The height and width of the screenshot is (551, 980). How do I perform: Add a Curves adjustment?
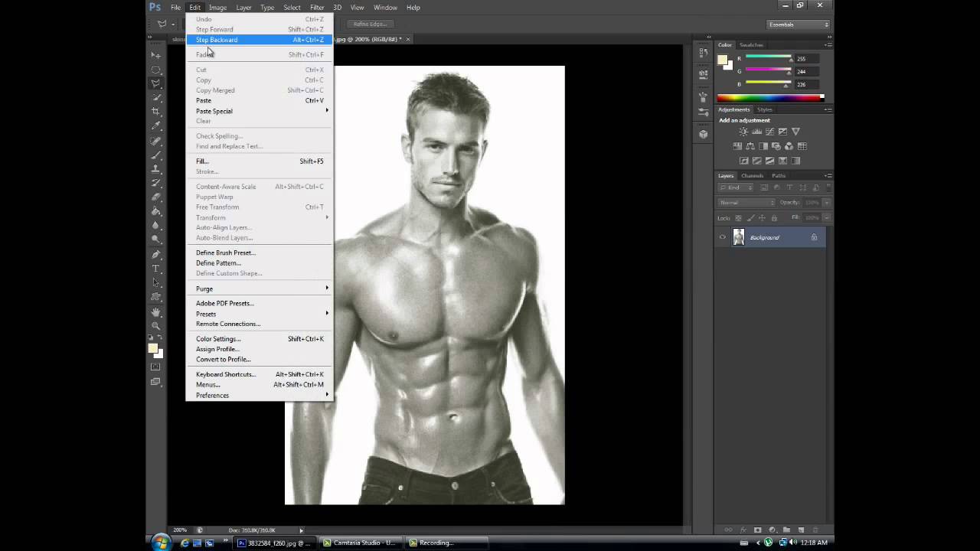click(x=769, y=132)
